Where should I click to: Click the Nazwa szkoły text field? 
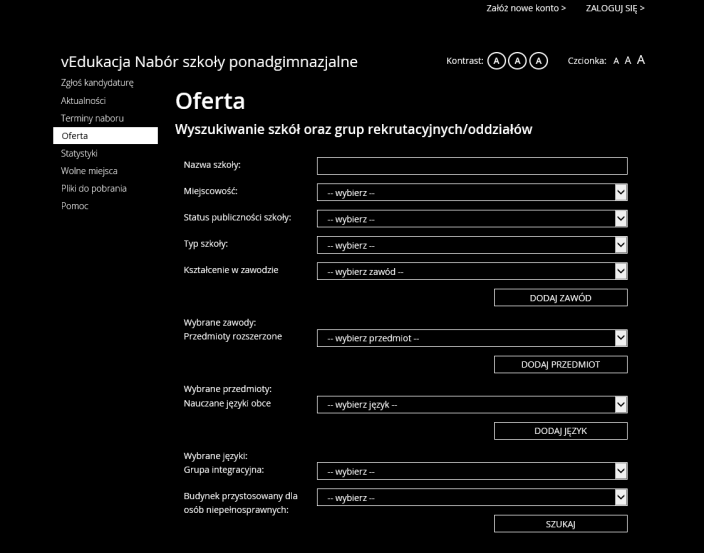tap(472, 166)
